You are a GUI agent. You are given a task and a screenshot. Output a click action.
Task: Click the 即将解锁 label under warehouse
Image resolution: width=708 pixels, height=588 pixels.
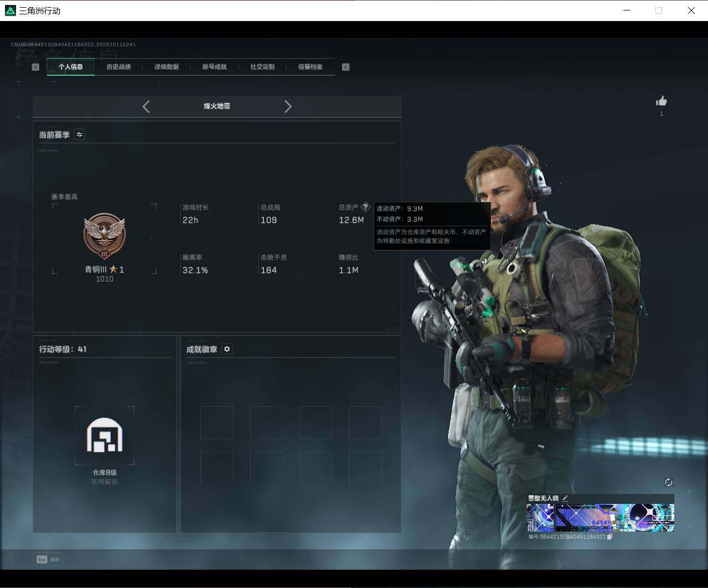click(105, 482)
